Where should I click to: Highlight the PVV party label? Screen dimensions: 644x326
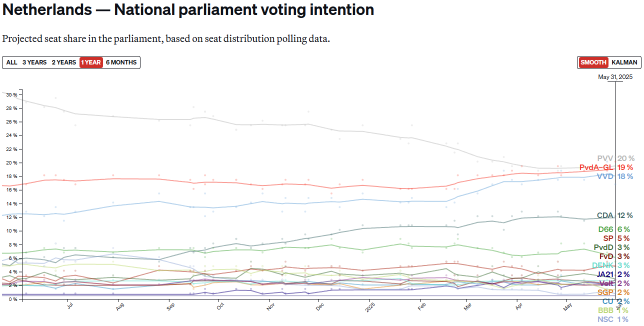[605, 158]
